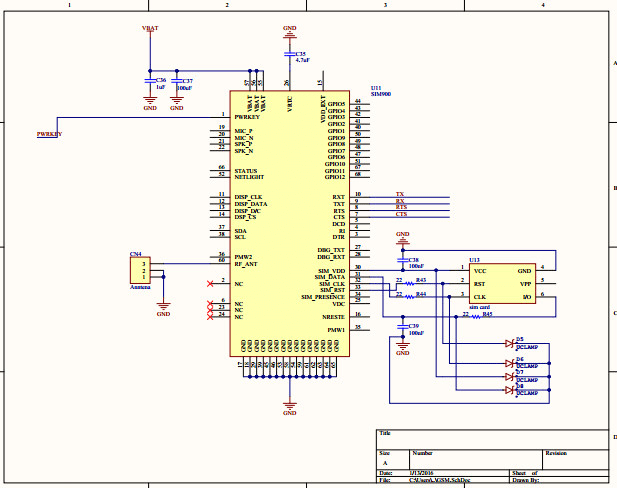Screen dimensions: 617x488
Task: Click the Number field in title block
Action: (x=476, y=459)
